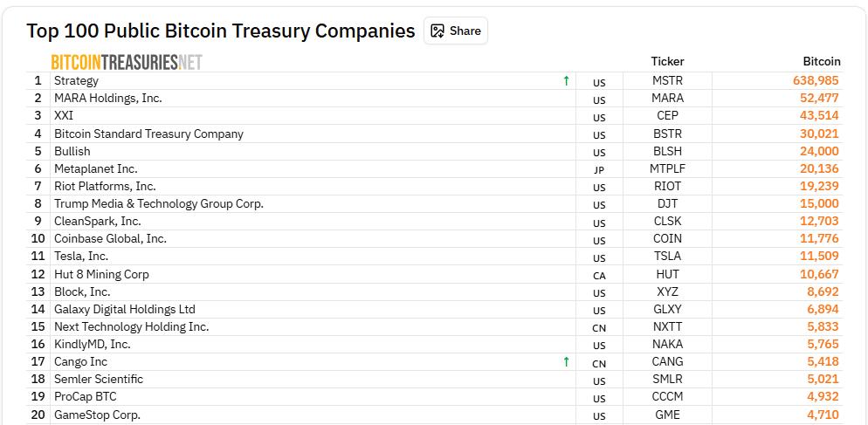Click the GME ticker symbol

667,415
